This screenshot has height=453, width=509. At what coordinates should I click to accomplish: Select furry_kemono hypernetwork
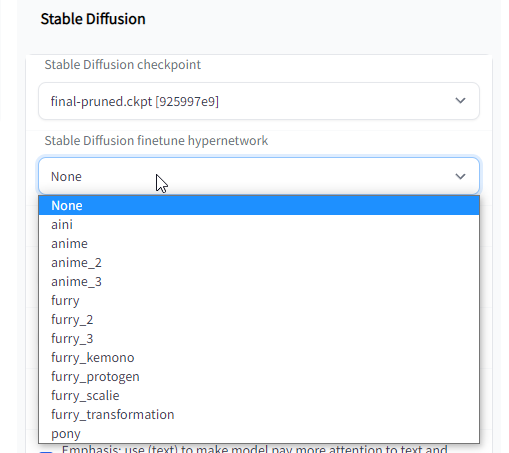coord(259,357)
